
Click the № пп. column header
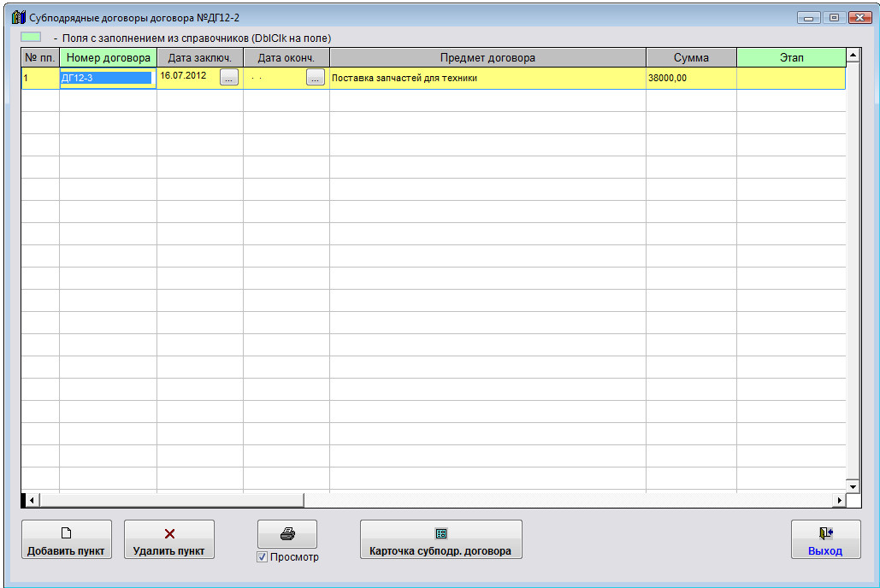[40, 58]
